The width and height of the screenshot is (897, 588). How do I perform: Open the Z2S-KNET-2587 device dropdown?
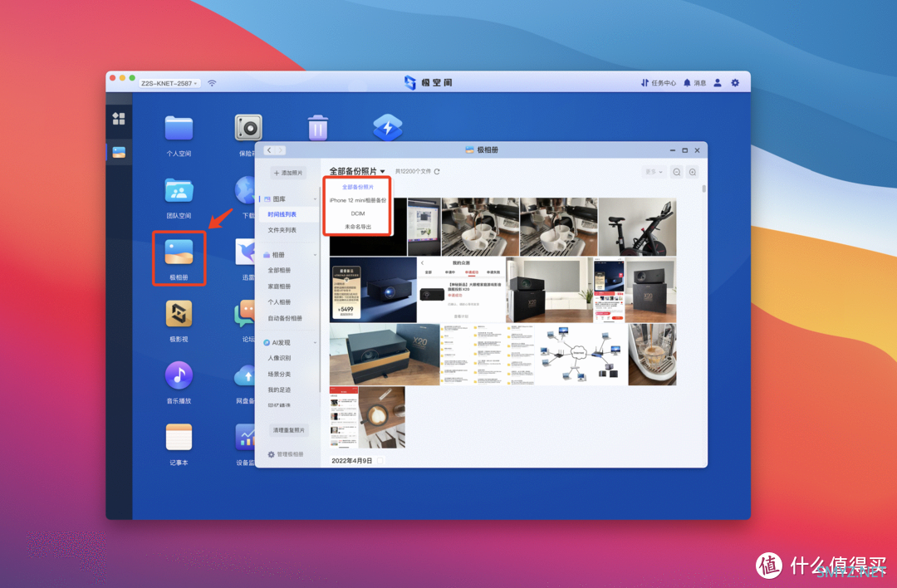(170, 83)
